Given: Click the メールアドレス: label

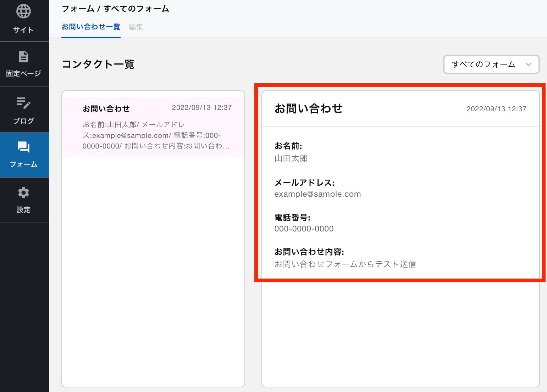Looking at the screenshot, I should pyautogui.click(x=304, y=183).
